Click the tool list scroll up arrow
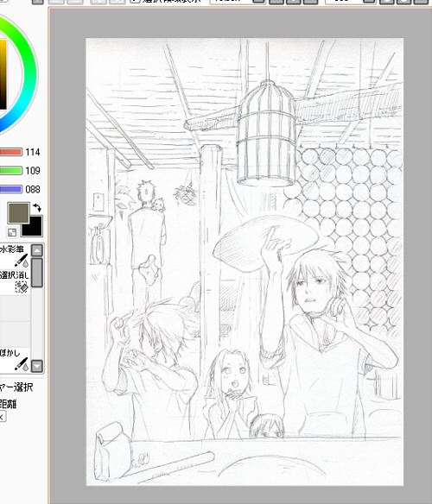 click(x=37, y=250)
